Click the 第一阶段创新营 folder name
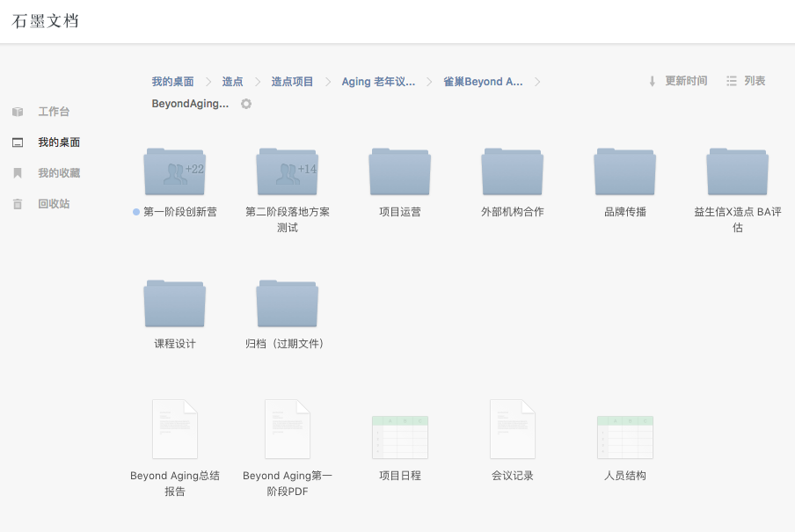This screenshot has height=532, width=795. tap(180, 212)
